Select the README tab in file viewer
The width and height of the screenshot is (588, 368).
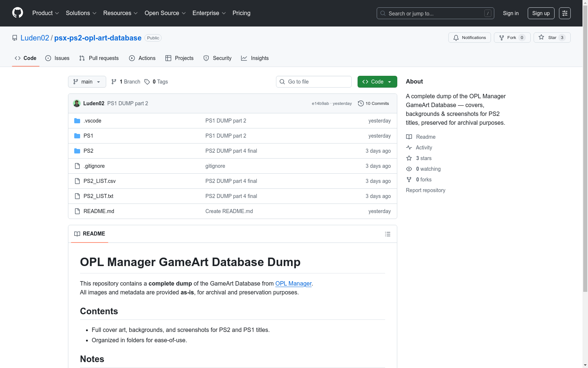pos(90,234)
